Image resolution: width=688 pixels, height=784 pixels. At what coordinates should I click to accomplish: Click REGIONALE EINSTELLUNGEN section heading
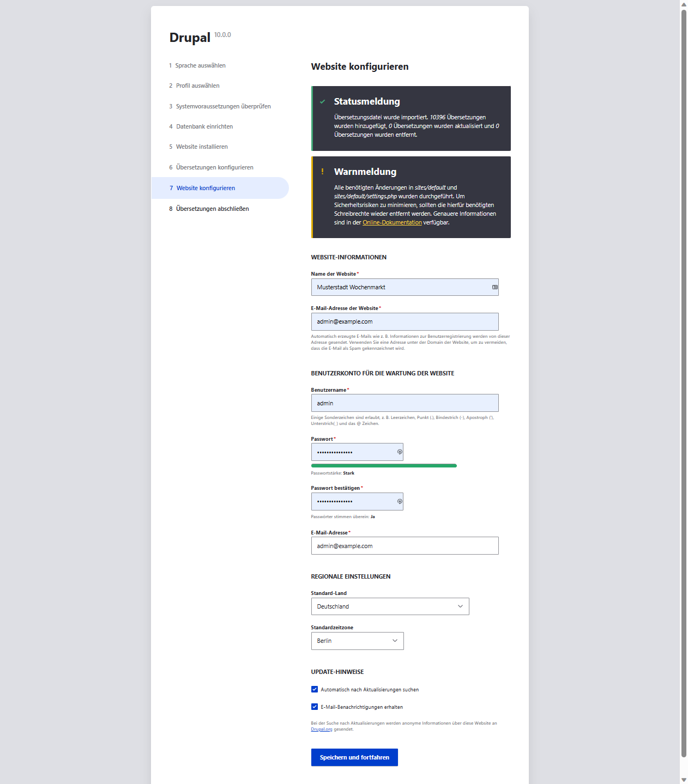[x=351, y=576]
